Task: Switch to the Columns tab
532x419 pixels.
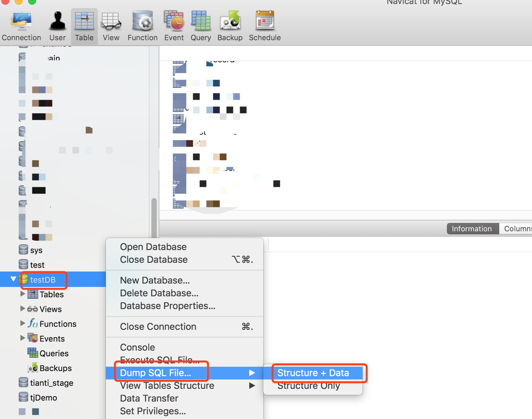Action: click(516, 229)
